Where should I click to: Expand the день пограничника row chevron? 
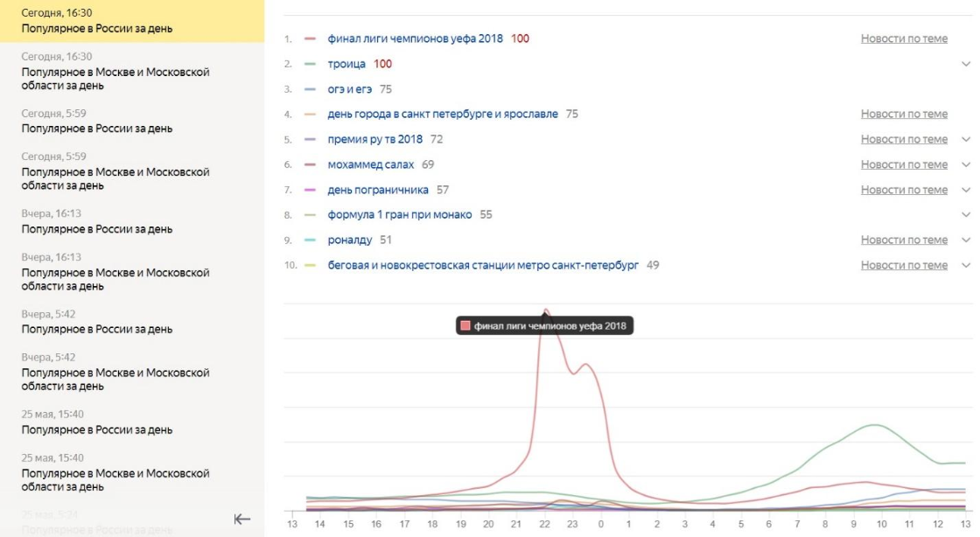[x=966, y=190]
